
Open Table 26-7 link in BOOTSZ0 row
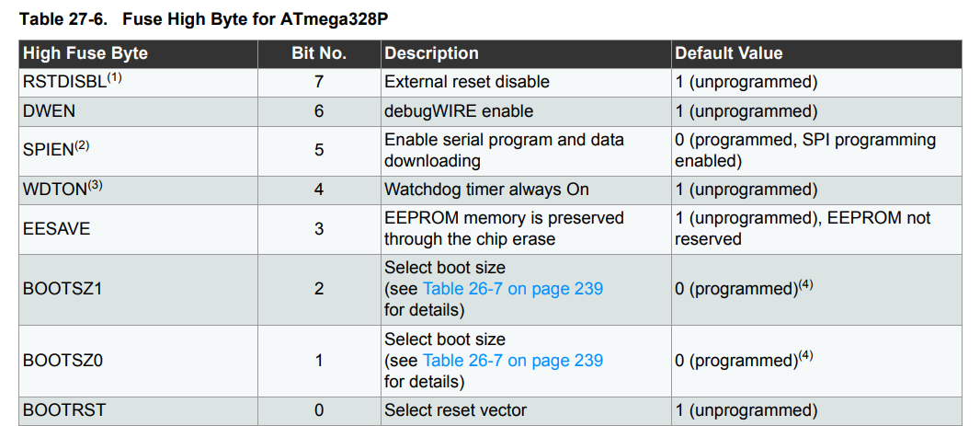coord(512,361)
